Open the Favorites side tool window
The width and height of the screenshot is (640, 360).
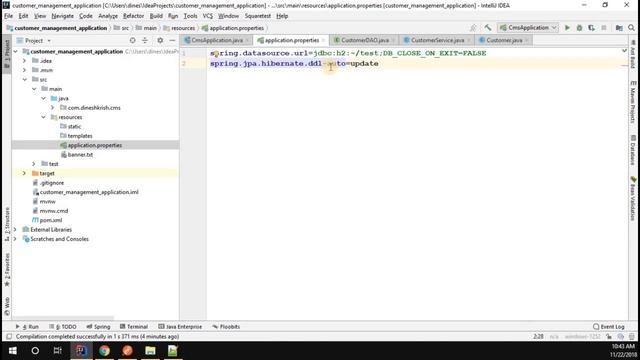pos(7,269)
